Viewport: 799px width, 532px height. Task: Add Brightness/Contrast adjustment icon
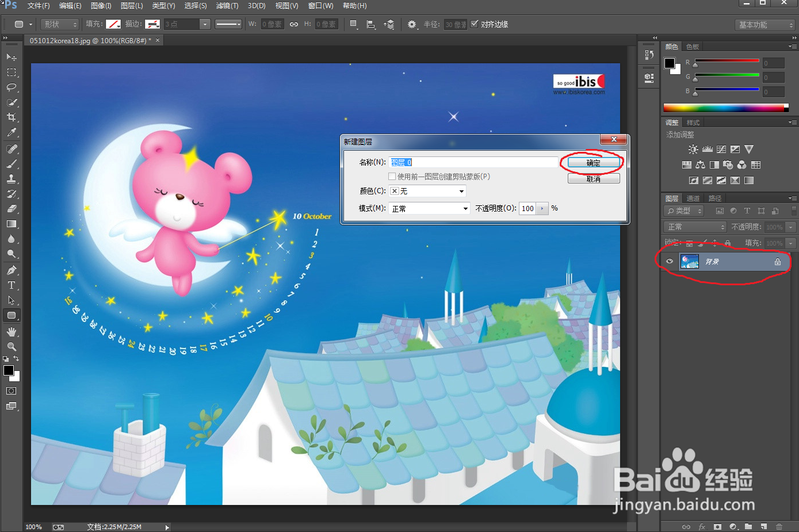pos(693,150)
